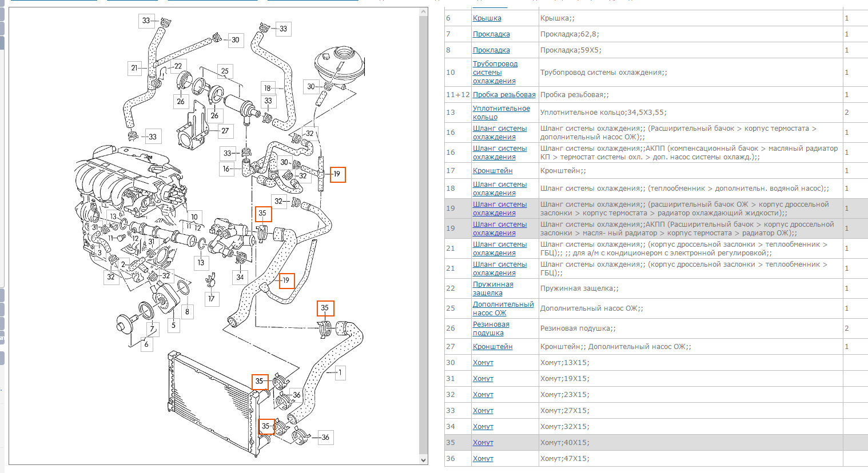
Task: Click the diagram vertical scrollbar track
Action: 424,235
